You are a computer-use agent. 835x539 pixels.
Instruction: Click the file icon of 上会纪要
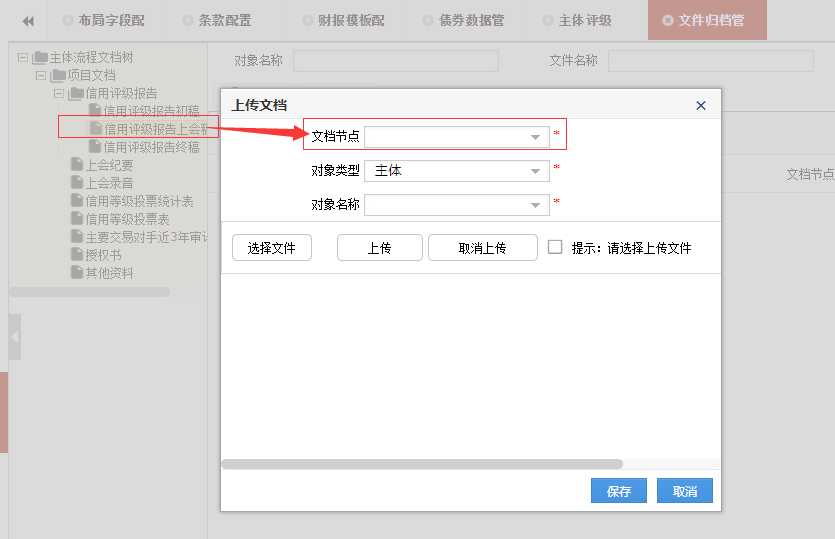point(77,165)
